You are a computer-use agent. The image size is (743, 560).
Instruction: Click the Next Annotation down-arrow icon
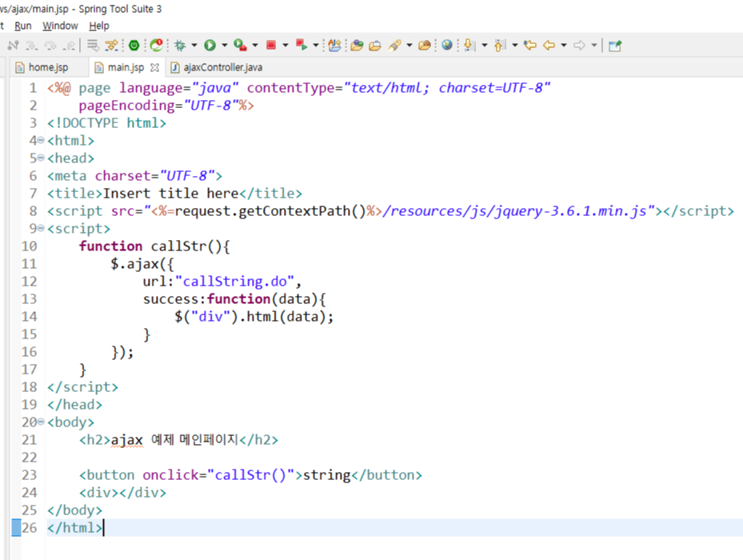tap(469, 46)
